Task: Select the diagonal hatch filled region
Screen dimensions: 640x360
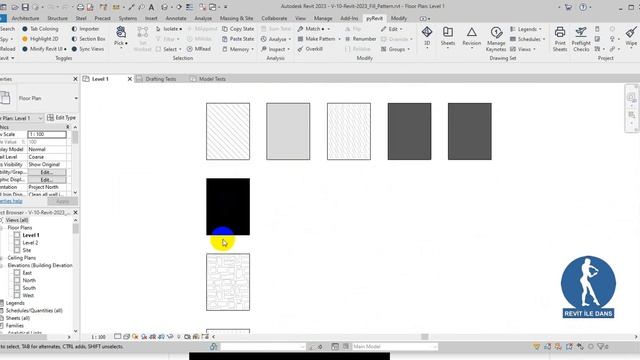Action: point(228,131)
